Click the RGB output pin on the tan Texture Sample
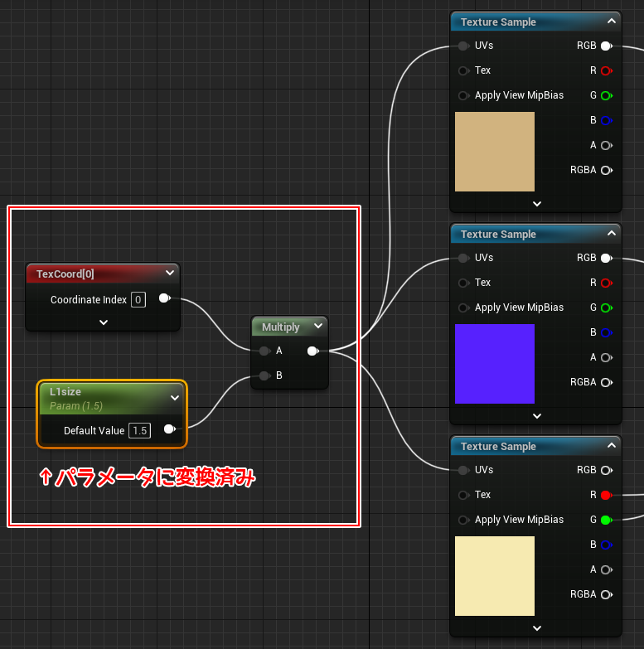 [605, 46]
